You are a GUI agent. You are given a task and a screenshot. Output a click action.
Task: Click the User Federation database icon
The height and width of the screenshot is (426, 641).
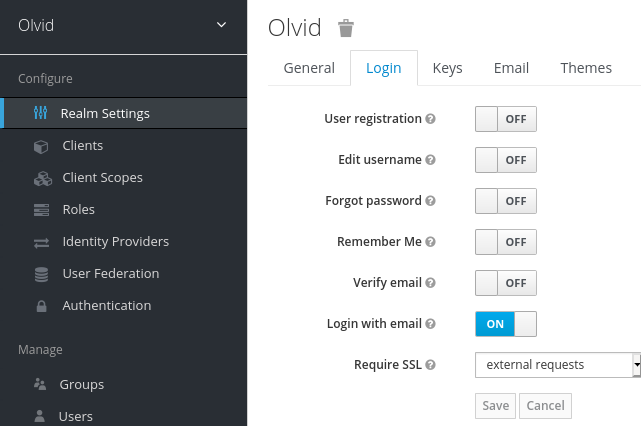click(x=41, y=274)
